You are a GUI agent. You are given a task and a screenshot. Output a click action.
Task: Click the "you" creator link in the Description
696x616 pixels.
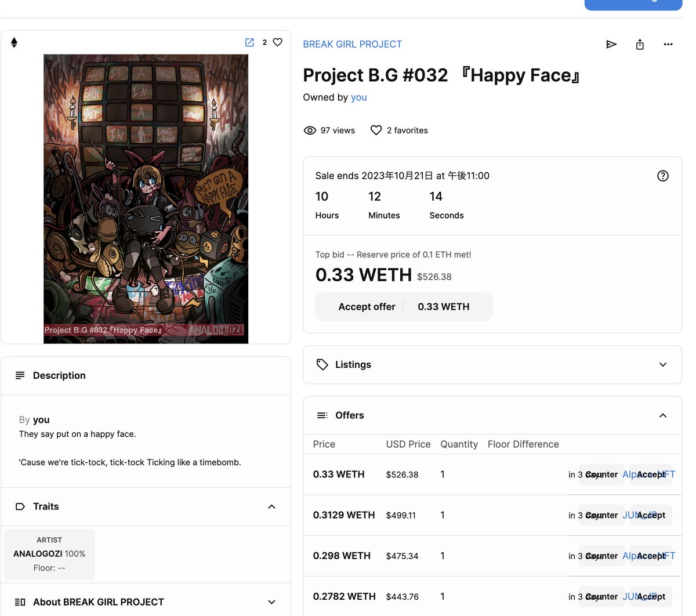[x=41, y=419]
